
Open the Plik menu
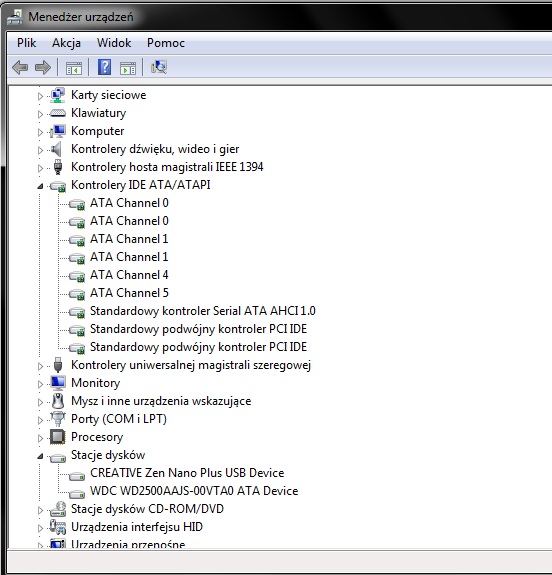(x=26, y=43)
